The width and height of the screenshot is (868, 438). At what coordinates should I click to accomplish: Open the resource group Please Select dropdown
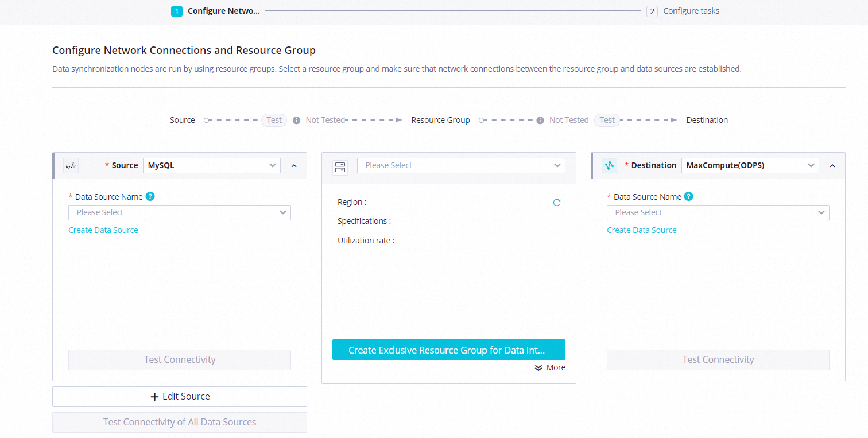tap(461, 165)
